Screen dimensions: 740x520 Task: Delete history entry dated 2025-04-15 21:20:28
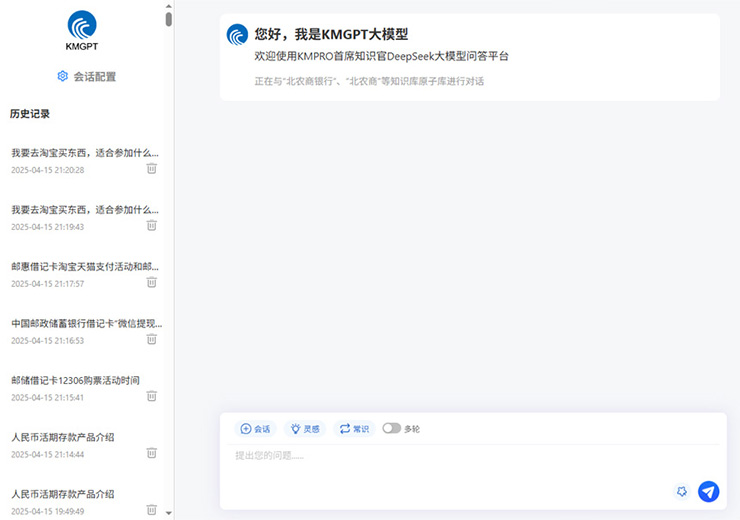(x=151, y=168)
